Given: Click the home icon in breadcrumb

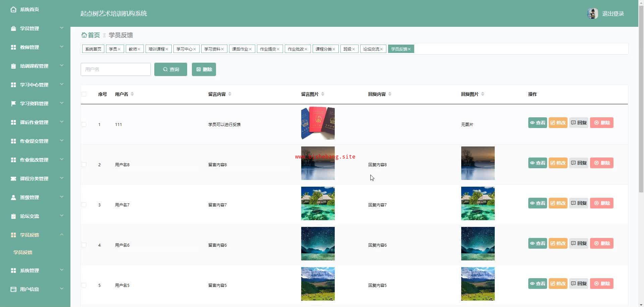Looking at the screenshot, I should pyautogui.click(x=84, y=35).
